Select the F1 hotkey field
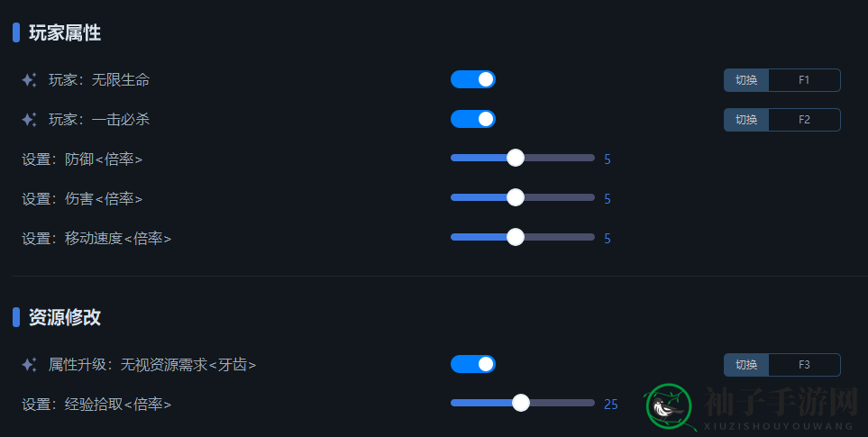 [x=804, y=80]
